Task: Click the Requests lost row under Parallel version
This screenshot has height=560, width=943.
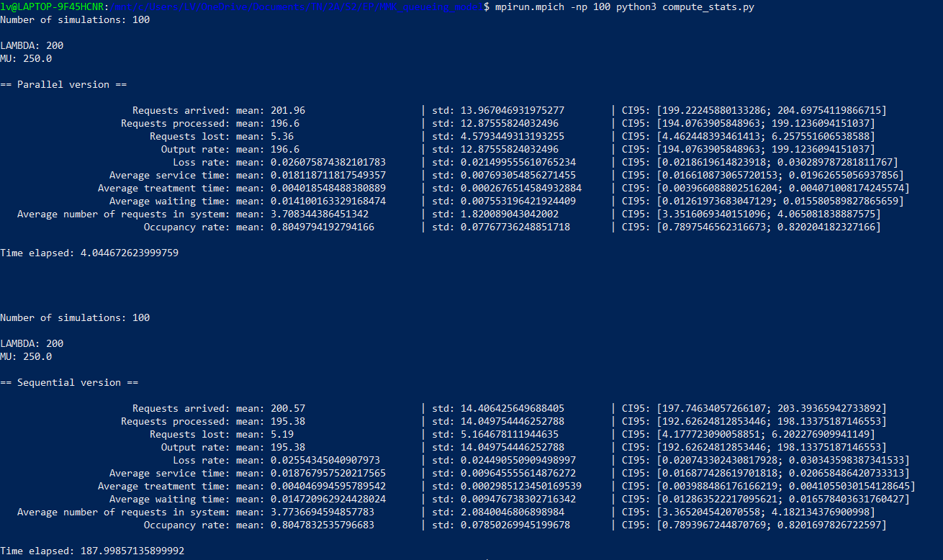Action: pyautogui.click(x=216, y=136)
